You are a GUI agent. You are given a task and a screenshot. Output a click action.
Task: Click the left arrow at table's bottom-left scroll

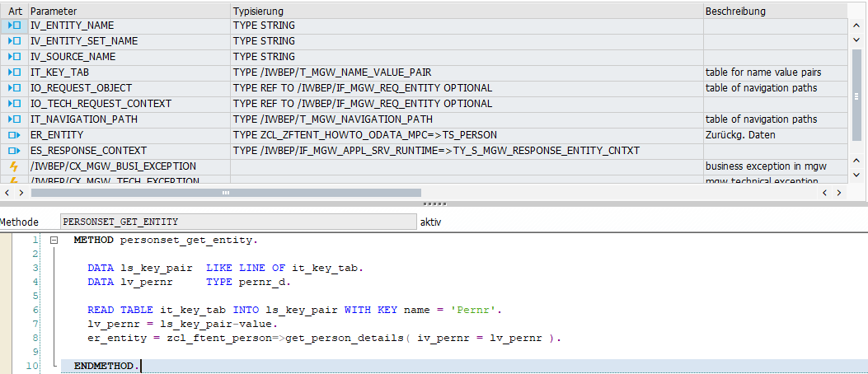pyautogui.click(x=7, y=193)
